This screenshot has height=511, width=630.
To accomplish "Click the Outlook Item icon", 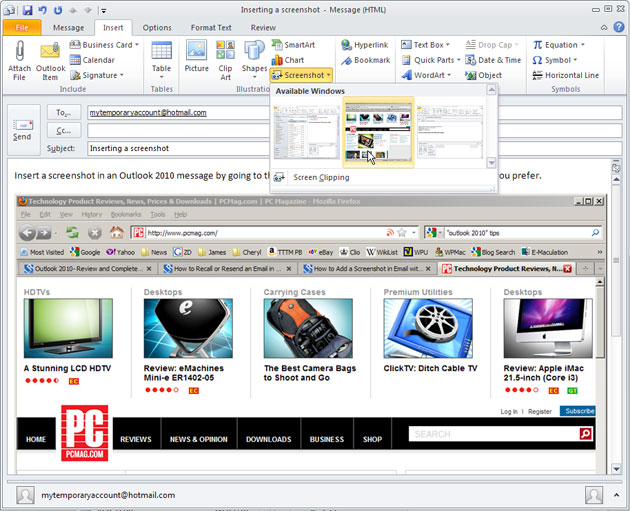I will (x=51, y=55).
